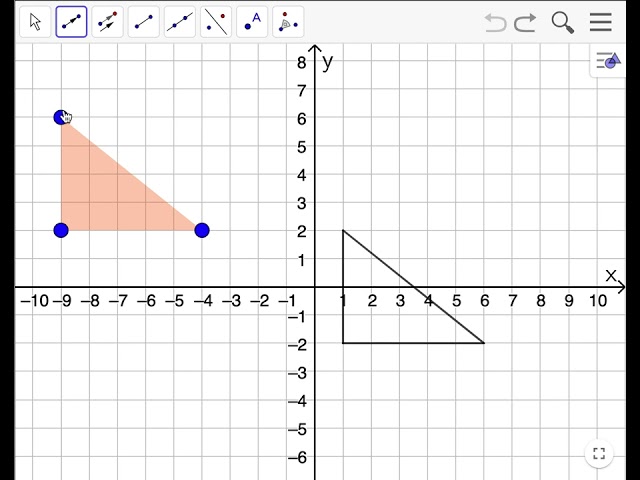Viewport: 640px width, 480px height.
Task: Select the Rotate around Point tool
Action: pos(288,22)
